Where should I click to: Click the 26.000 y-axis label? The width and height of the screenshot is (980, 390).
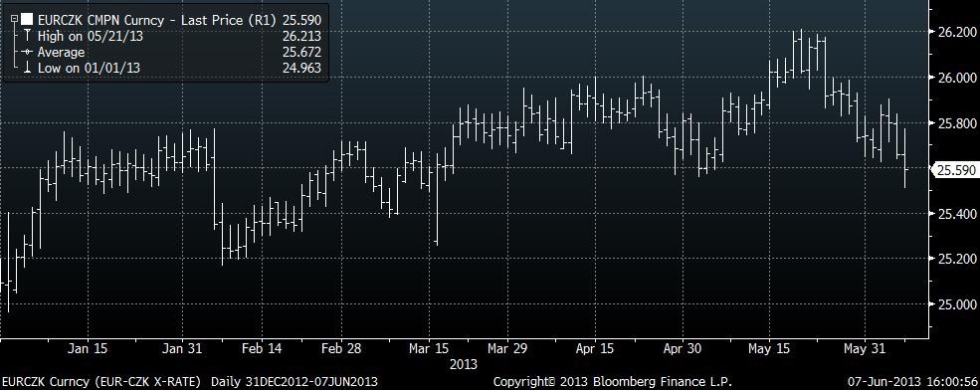(x=956, y=79)
